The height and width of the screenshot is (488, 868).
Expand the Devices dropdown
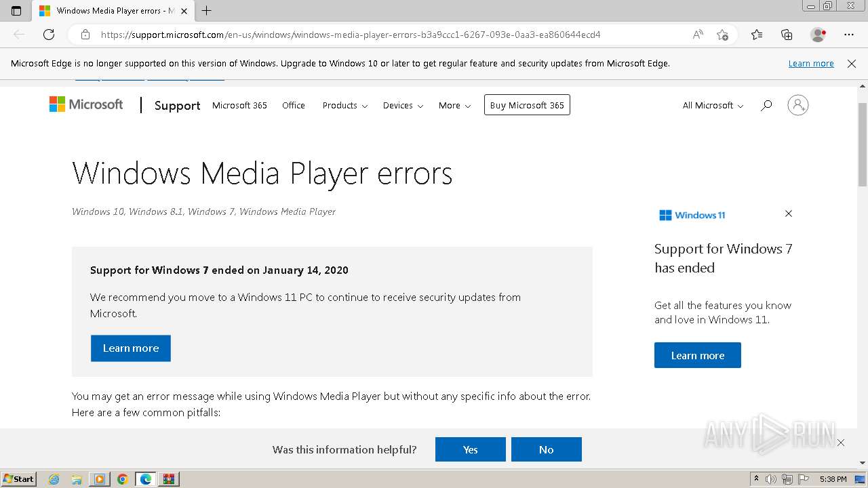coord(403,105)
